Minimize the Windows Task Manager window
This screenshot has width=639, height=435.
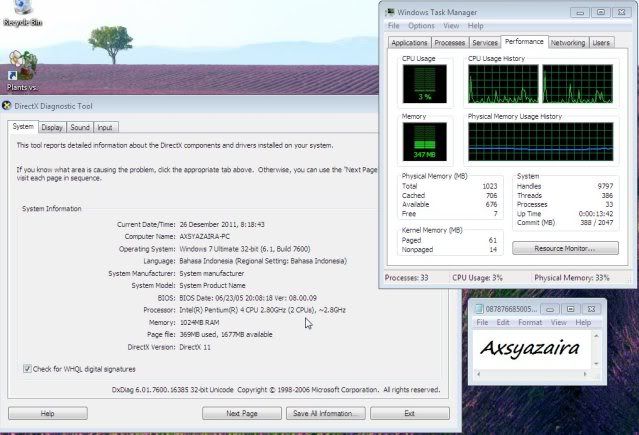point(580,12)
